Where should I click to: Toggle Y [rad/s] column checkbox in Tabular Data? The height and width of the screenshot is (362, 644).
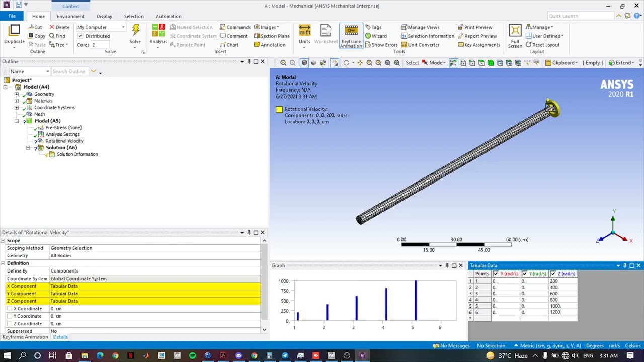(x=525, y=274)
